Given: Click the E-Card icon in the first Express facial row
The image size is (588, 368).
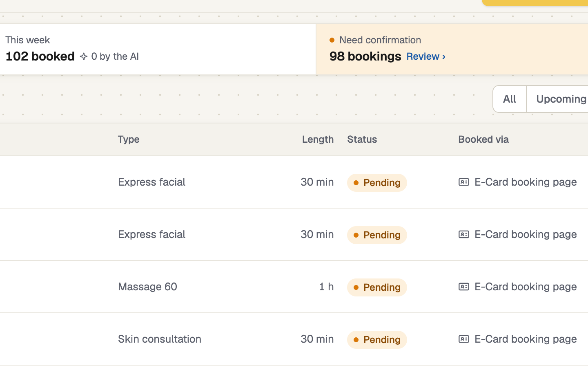Looking at the screenshot, I should (464, 182).
